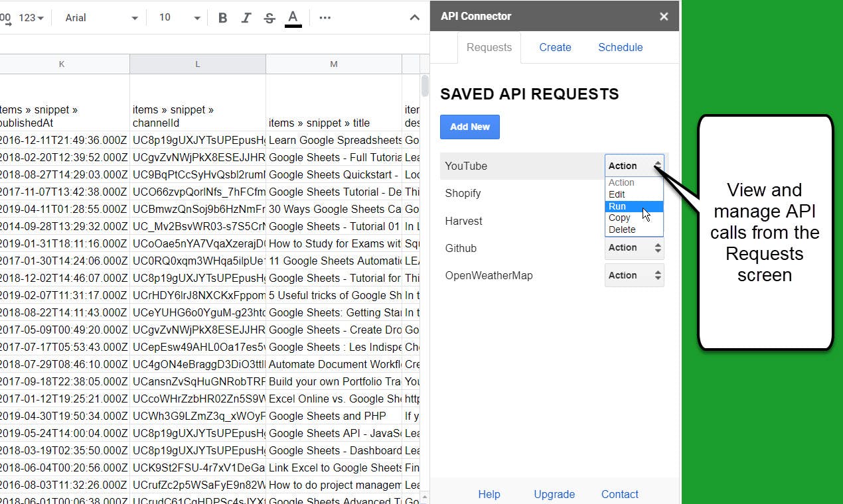
Task: Open the 123 number format dropdown
Action: (31, 18)
